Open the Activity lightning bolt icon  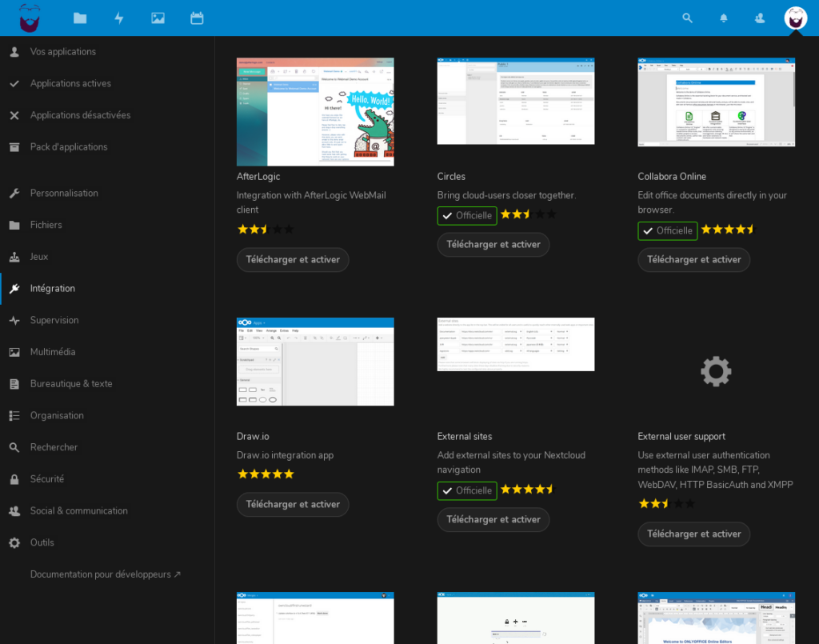pos(119,18)
